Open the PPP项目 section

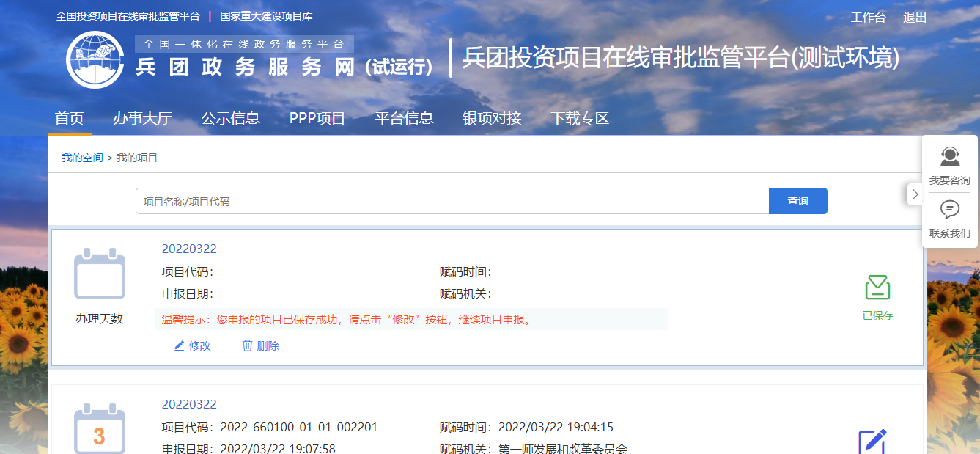[317, 118]
